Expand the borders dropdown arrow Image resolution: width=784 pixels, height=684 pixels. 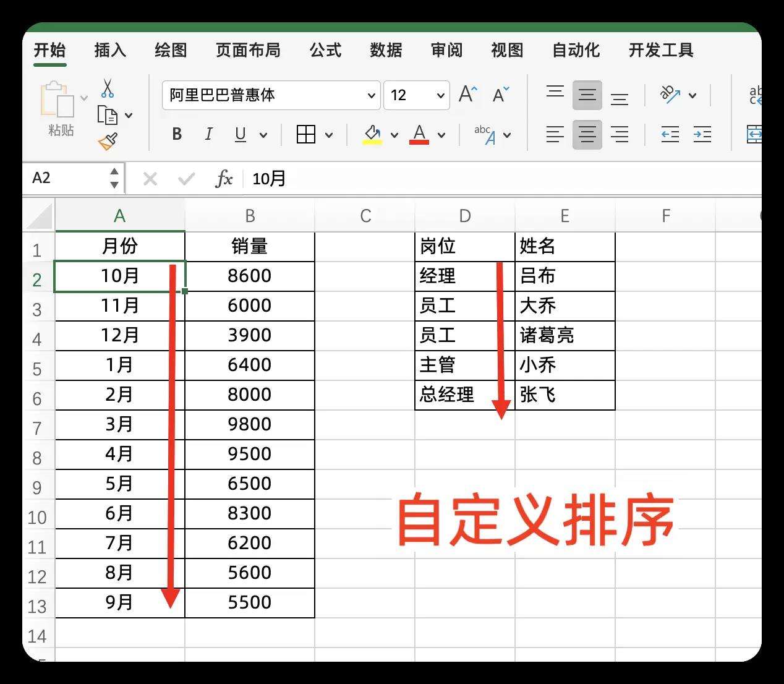pos(330,134)
